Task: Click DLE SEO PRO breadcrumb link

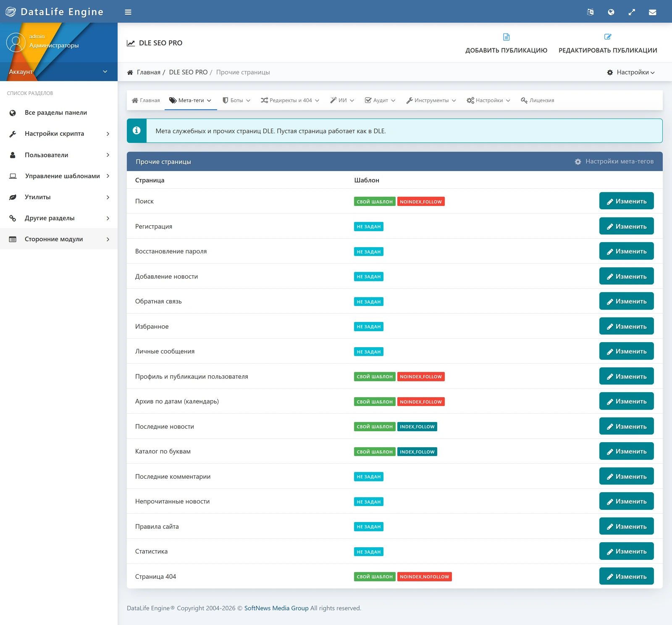Action: pyautogui.click(x=188, y=72)
